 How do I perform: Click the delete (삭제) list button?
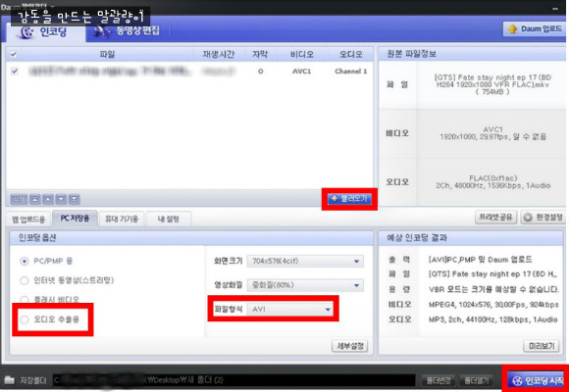click(x=19, y=199)
